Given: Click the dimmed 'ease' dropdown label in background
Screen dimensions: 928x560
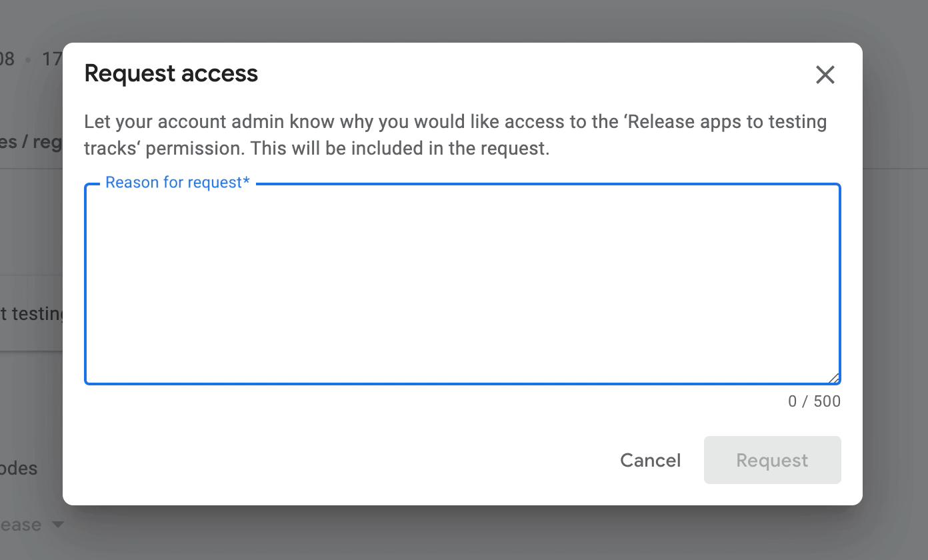Looking at the screenshot, I should [21, 525].
